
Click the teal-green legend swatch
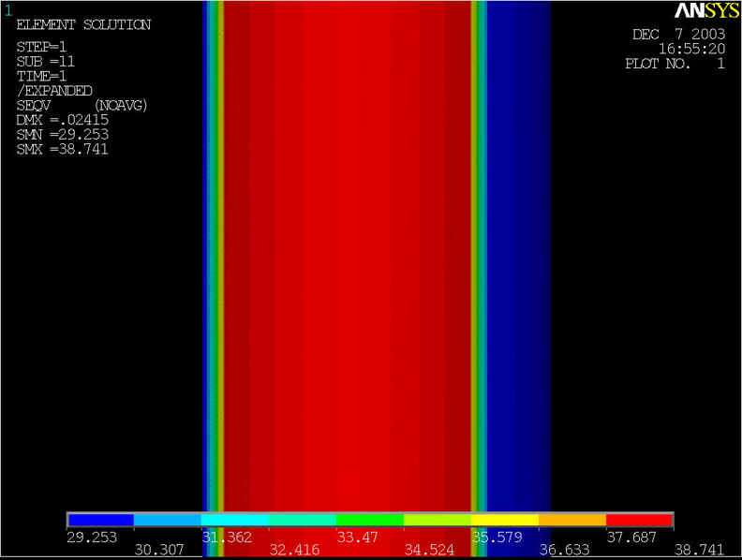tap(303, 521)
